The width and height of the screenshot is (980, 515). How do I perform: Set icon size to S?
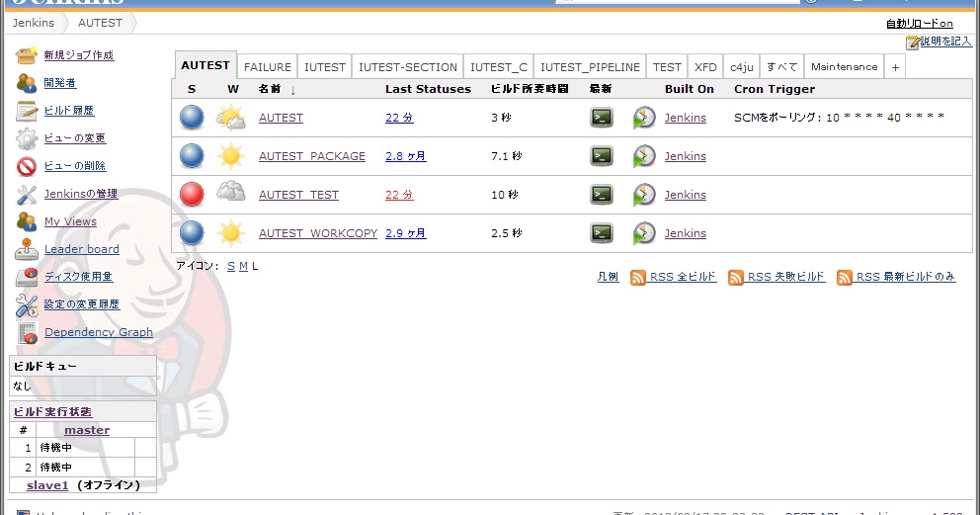(x=230, y=266)
